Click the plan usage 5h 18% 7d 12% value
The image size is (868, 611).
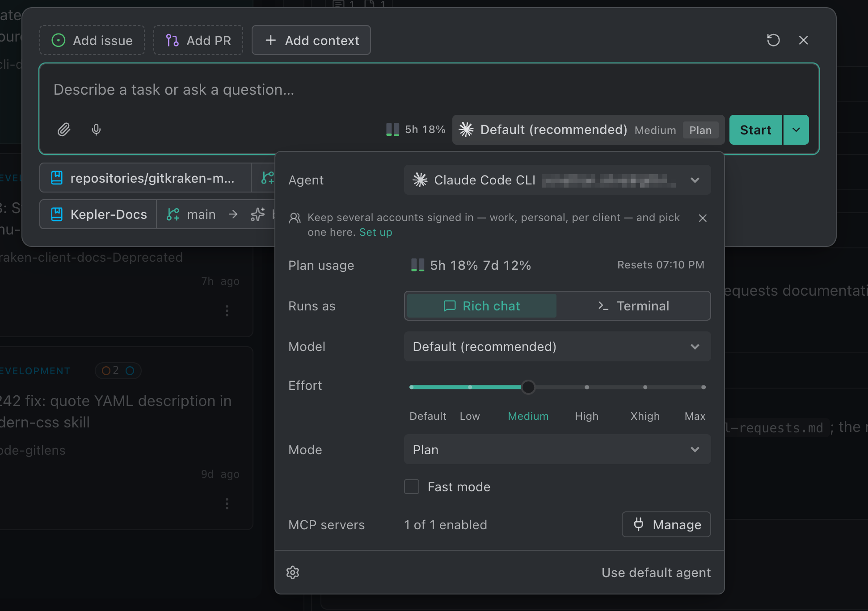(x=471, y=265)
